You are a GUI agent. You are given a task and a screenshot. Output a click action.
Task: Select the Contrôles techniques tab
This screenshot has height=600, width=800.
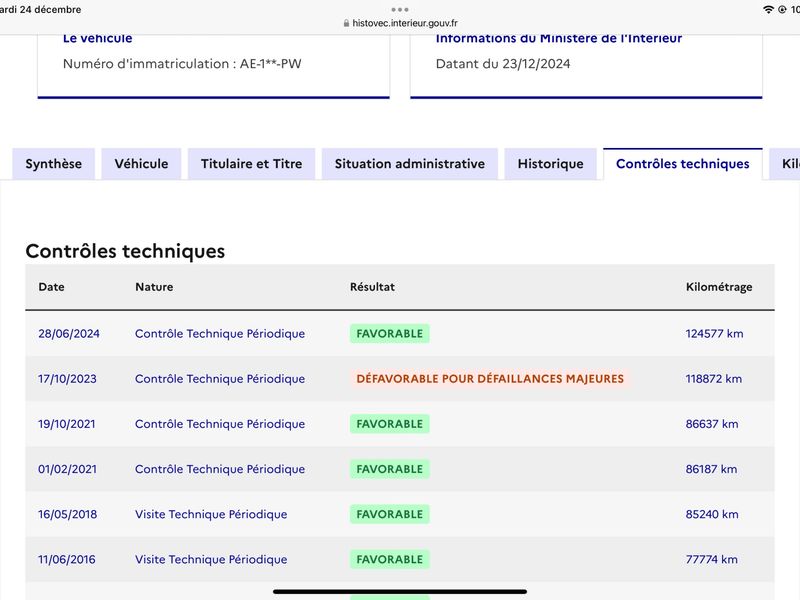[x=683, y=164]
